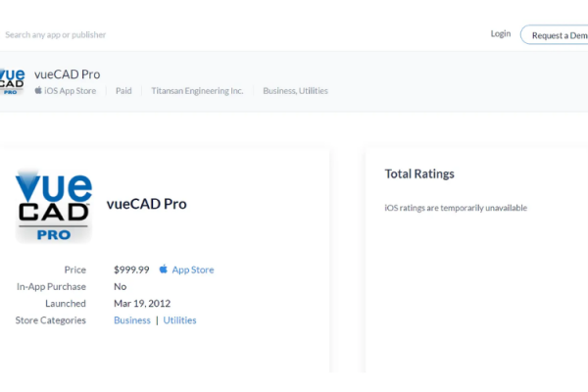Click the Apple icon beside iOS App Store

click(x=38, y=90)
